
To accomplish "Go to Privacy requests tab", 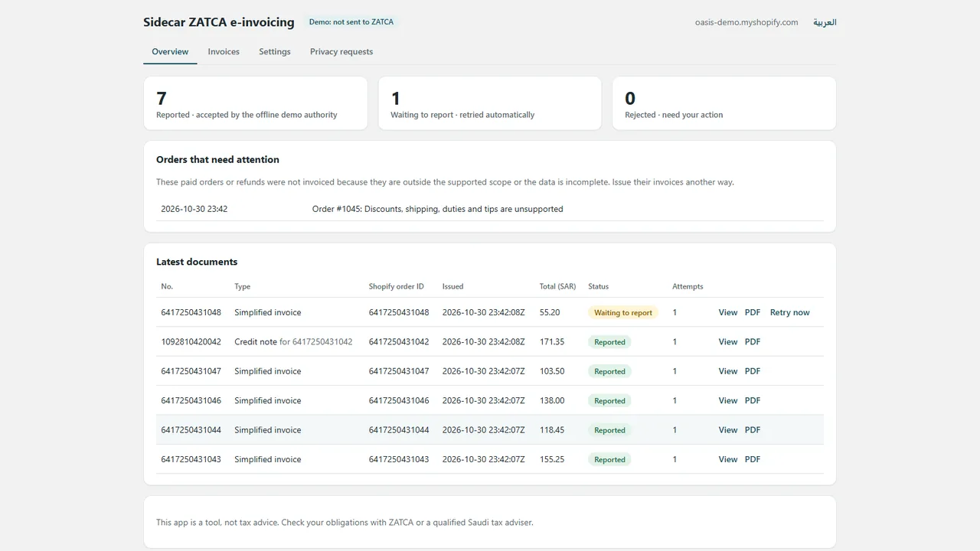I will coord(341,52).
